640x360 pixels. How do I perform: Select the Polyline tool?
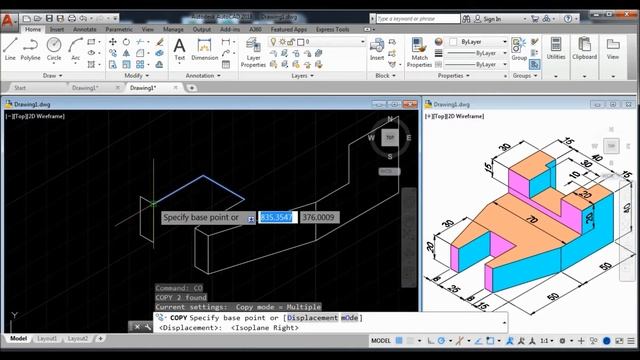(x=31, y=49)
